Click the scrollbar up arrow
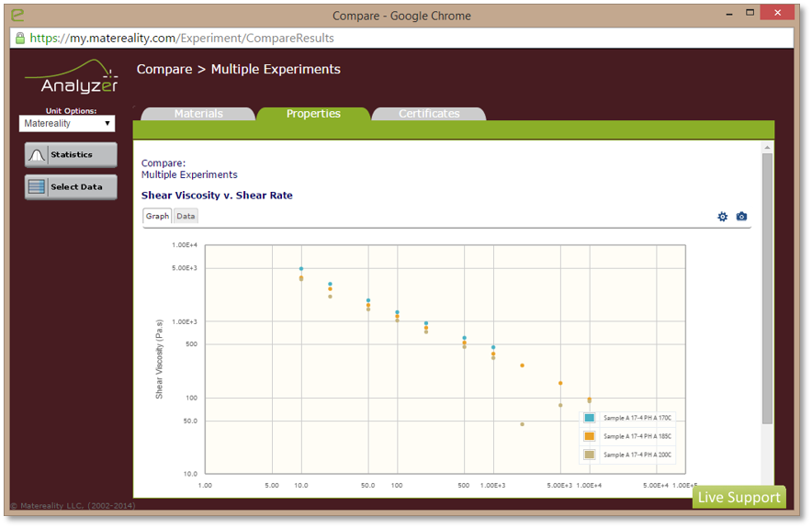Screen dimensions: 812x528 767,148
